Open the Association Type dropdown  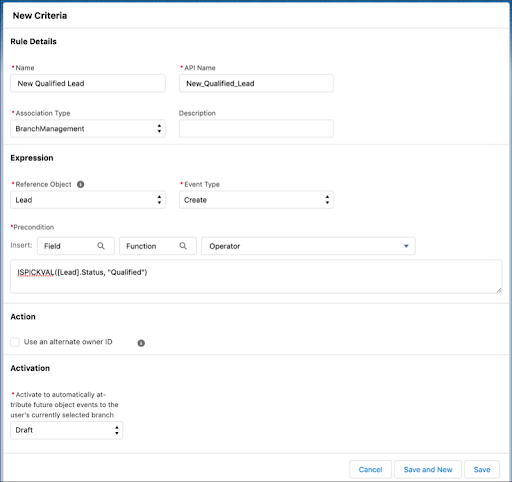tap(88, 129)
